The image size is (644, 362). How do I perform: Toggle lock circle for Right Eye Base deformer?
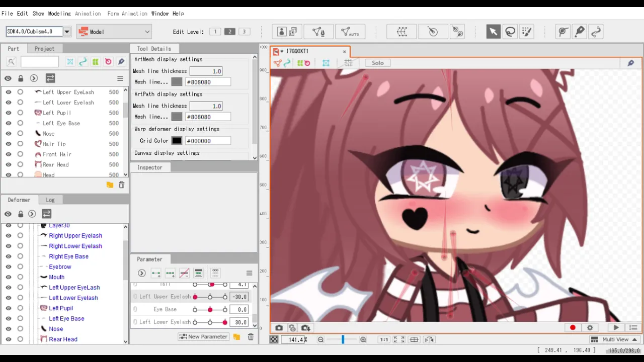pos(20,256)
